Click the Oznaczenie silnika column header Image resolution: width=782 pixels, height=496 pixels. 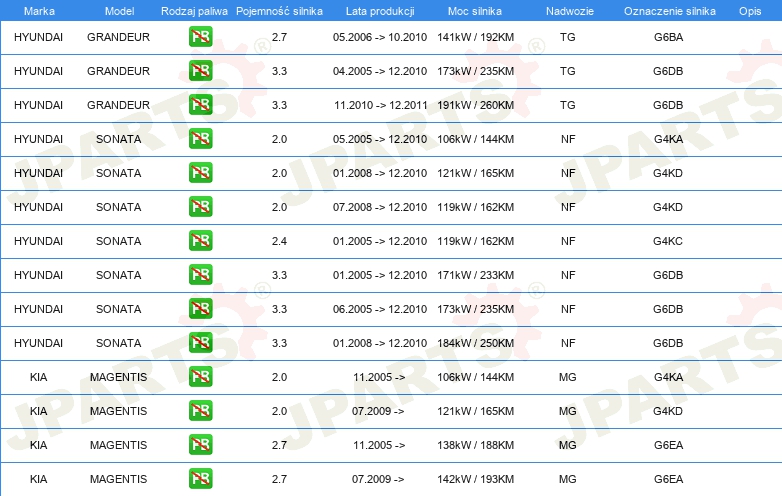(670, 11)
